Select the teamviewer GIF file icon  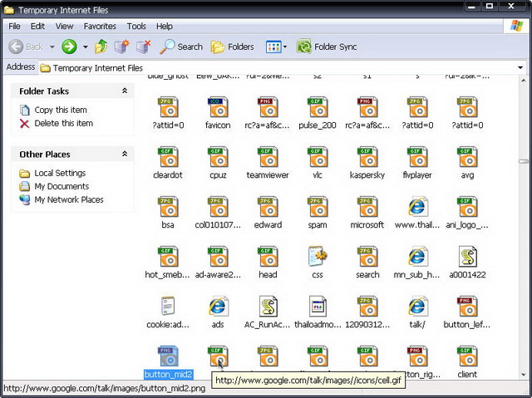[x=268, y=157]
